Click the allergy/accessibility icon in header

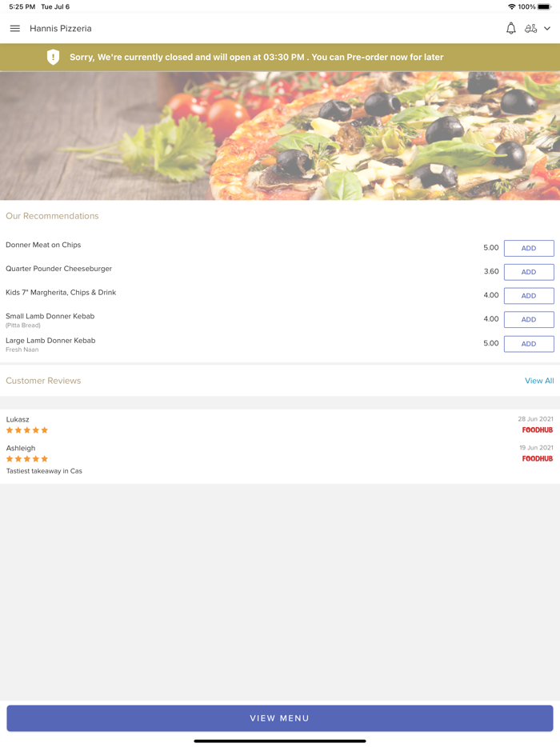pyautogui.click(x=532, y=28)
